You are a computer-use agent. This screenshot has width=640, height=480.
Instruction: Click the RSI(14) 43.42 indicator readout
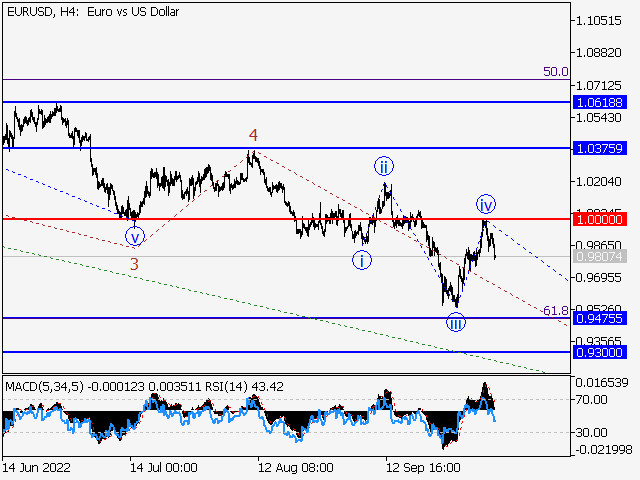pyautogui.click(x=244, y=387)
